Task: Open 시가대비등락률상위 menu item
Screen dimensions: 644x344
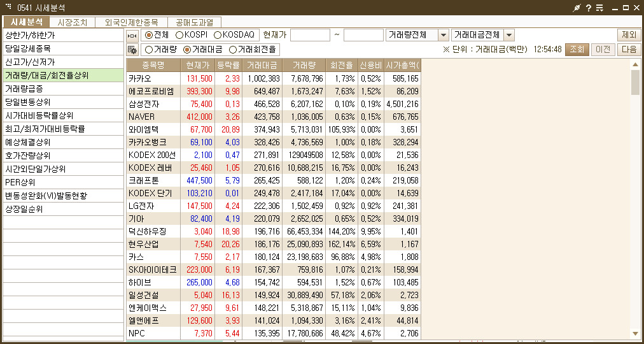Action: 63,115
